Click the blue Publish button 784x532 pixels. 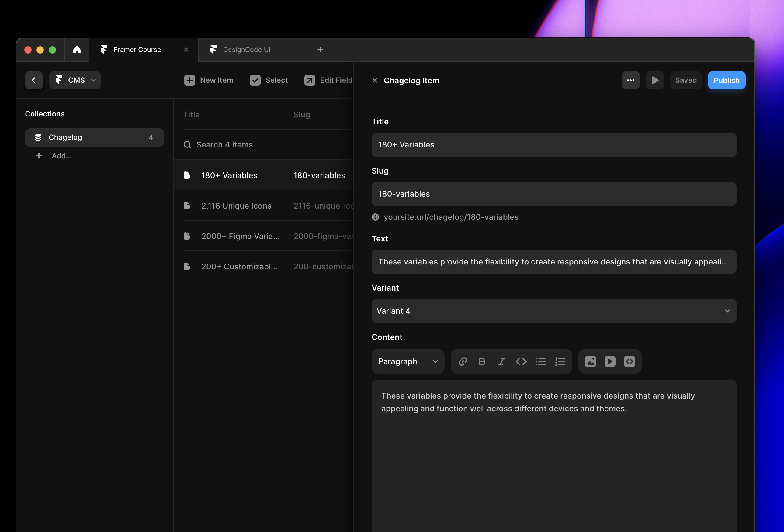coord(726,80)
